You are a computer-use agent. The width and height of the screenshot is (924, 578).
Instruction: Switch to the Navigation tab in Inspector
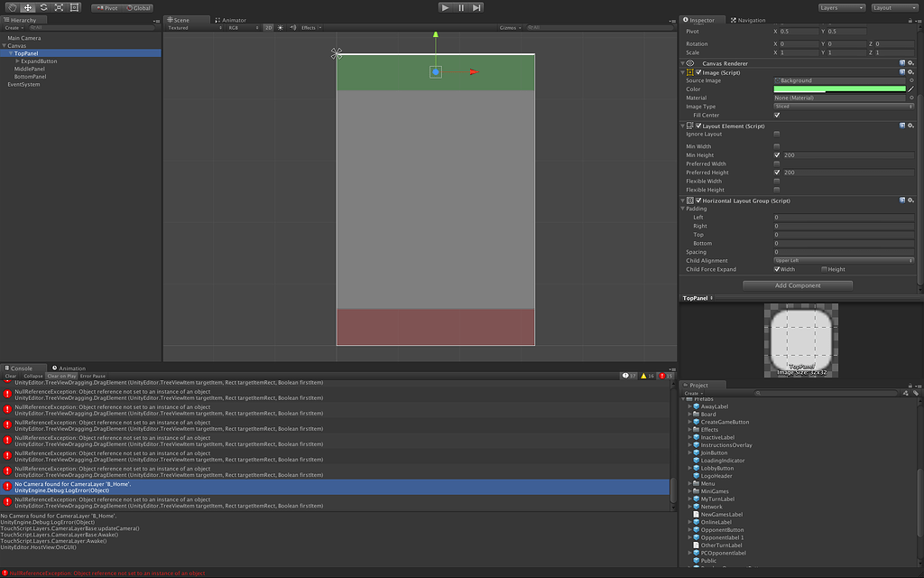[748, 20]
